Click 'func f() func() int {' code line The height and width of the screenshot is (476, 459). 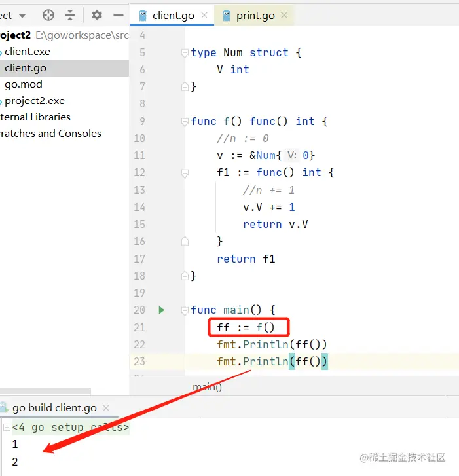(x=259, y=121)
